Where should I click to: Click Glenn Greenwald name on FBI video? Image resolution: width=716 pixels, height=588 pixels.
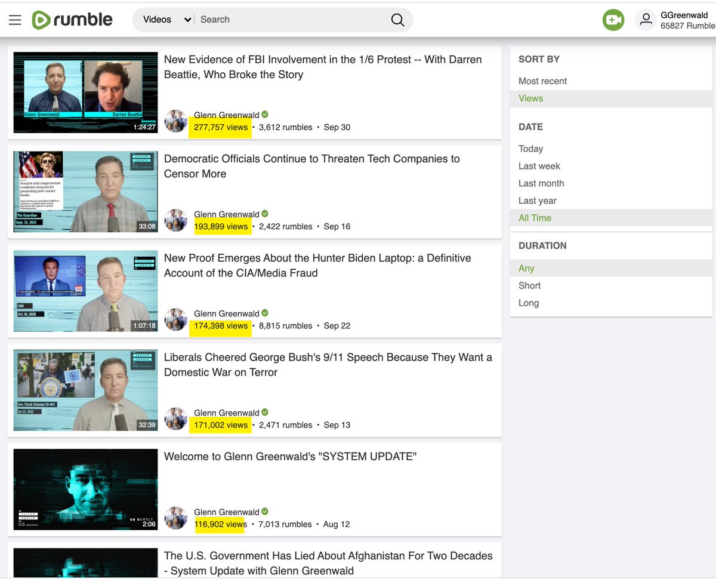point(227,115)
